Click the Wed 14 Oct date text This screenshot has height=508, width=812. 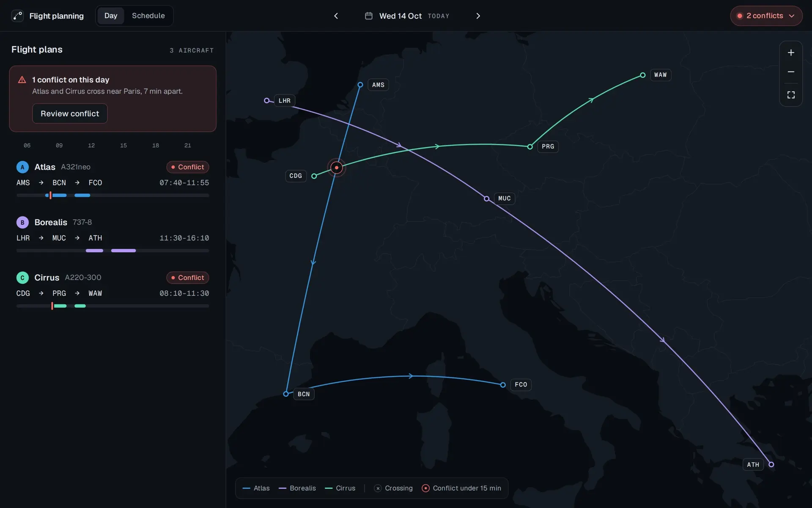click(x=401, y=16)
